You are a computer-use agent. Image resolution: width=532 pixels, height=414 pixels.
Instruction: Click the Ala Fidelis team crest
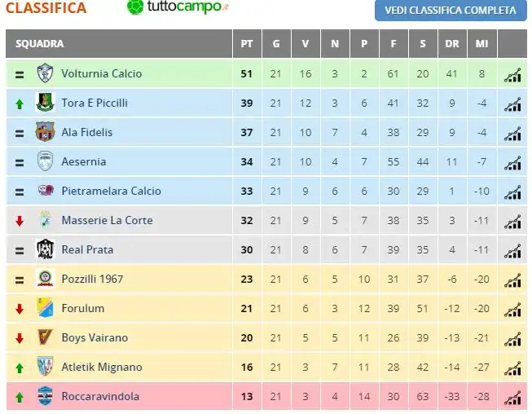pos(45,132)
